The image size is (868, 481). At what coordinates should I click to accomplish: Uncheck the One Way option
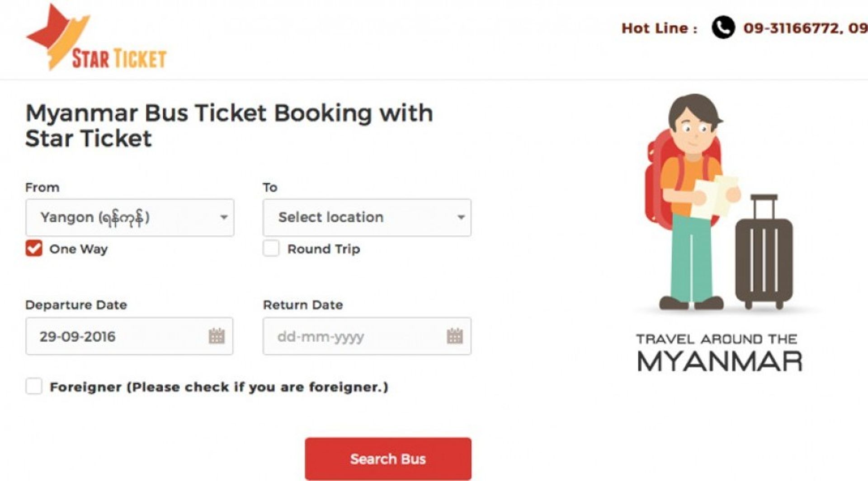pos(33,249)
